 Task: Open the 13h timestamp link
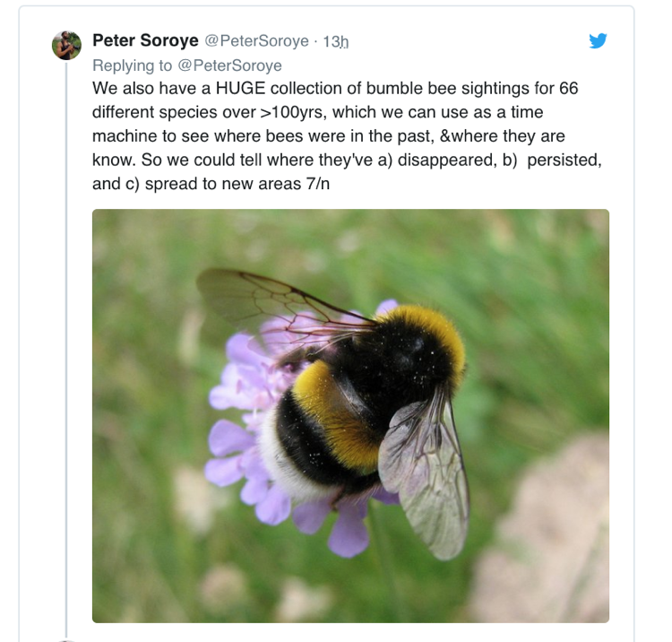tap(335, 42)
